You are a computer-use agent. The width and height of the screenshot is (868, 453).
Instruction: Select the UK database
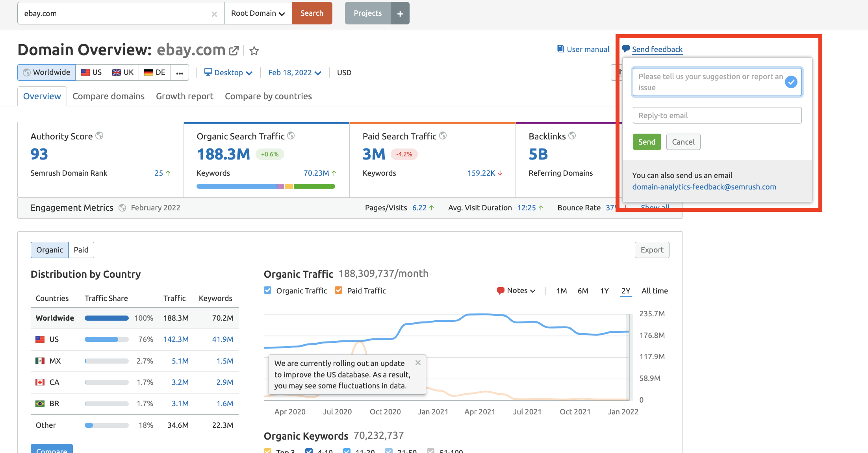tap(123, 72)
